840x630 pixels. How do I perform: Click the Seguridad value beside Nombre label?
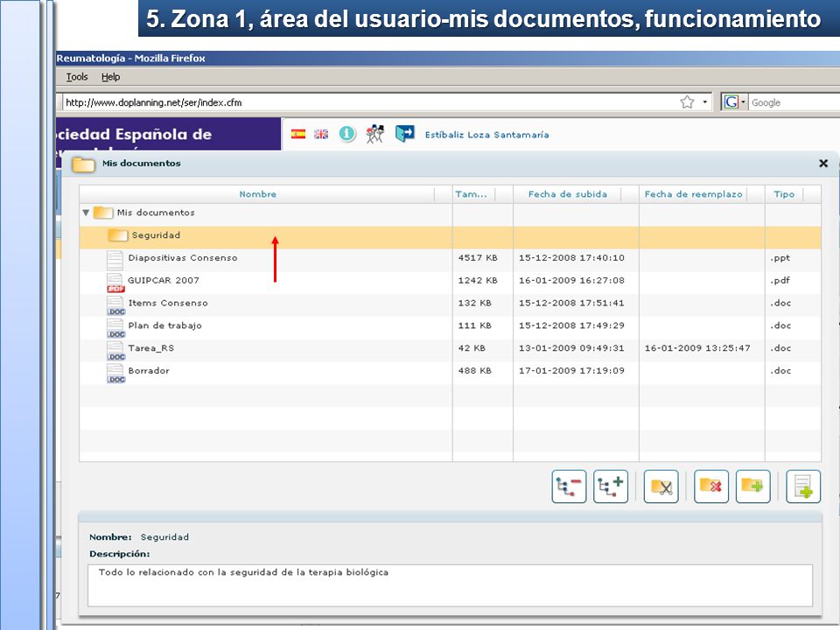(x=164, y=536)
